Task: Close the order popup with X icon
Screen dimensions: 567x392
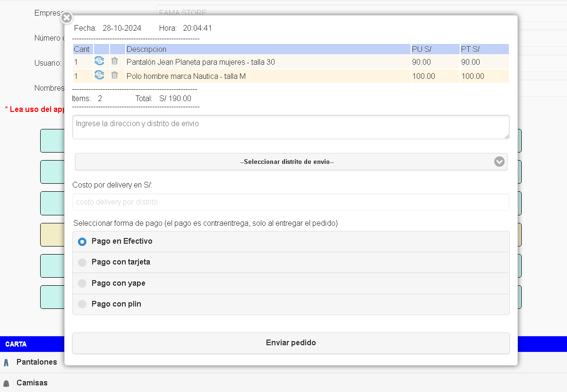Action: (x=67, y=18)
